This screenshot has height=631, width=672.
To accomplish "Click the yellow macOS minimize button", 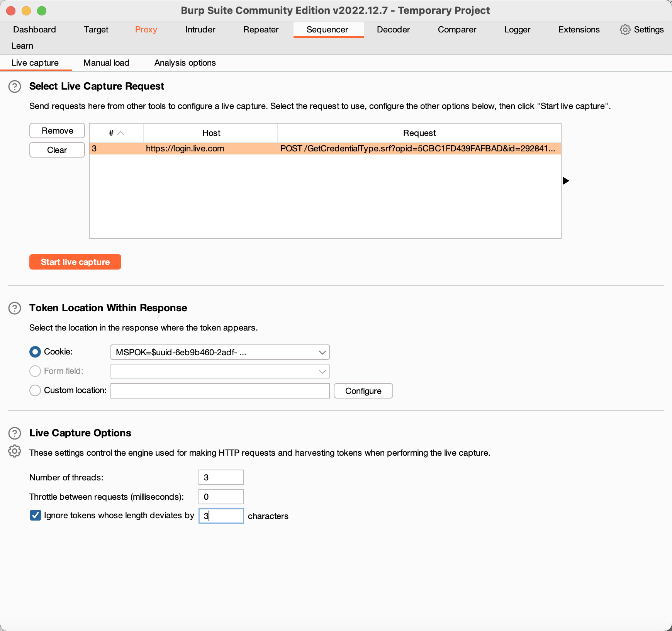I will point(26,11).
